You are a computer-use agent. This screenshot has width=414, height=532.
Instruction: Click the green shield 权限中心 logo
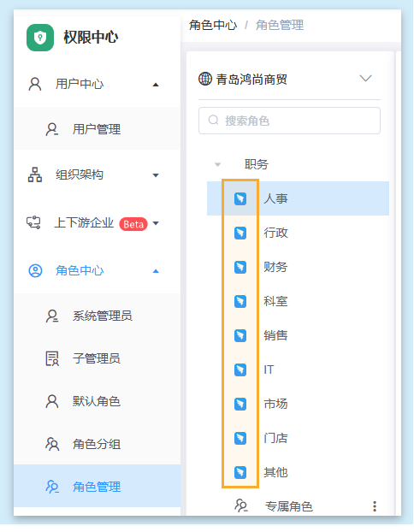[40, 38]
